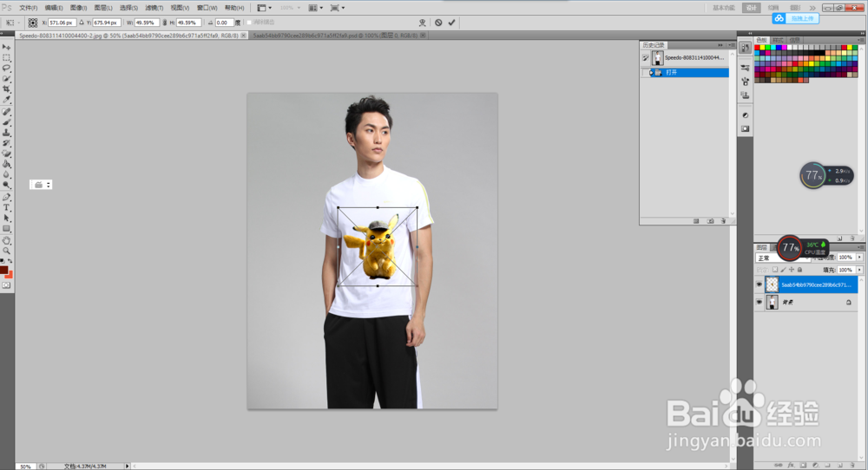Open the 编辑(E) menu
This screenshot has width=868, height=470.
point(54,8)
